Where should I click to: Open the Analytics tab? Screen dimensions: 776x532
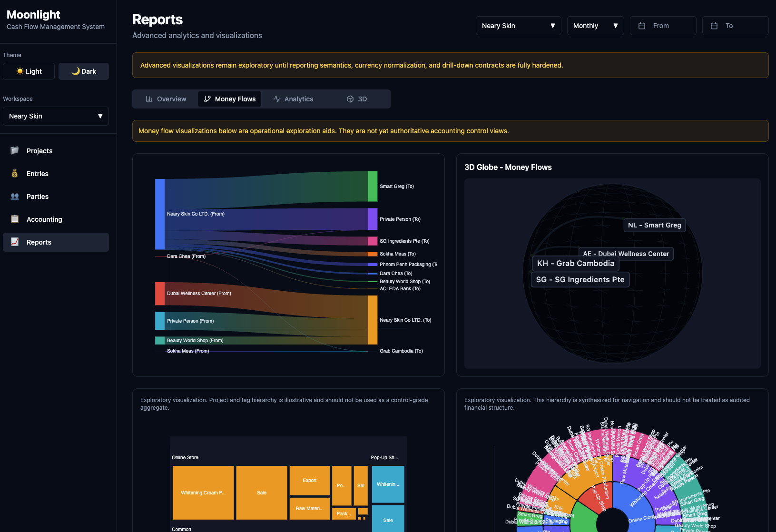tap(293, 99)
